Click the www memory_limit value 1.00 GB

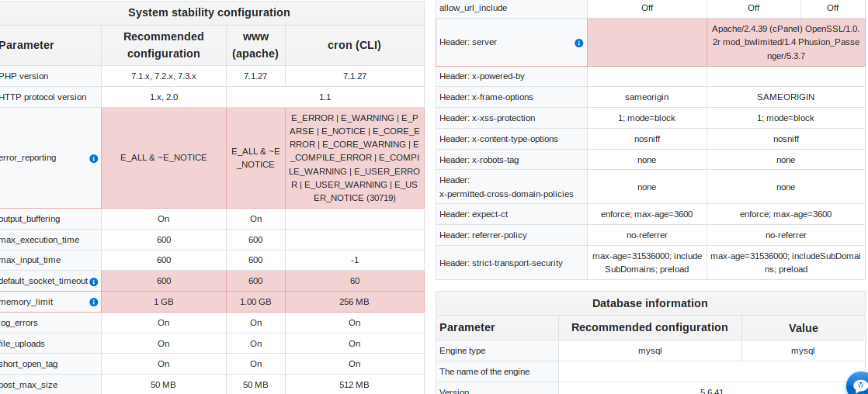255,302
